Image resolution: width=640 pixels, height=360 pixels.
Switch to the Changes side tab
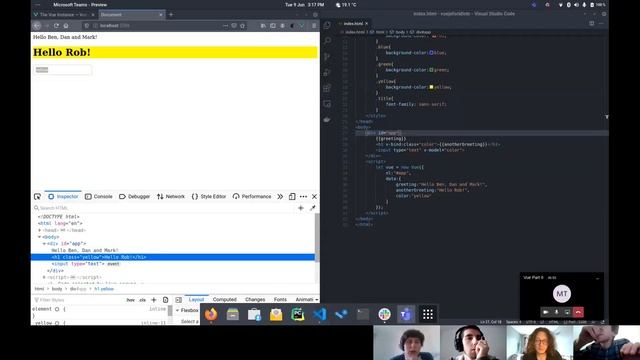click(x=255, y=300)
